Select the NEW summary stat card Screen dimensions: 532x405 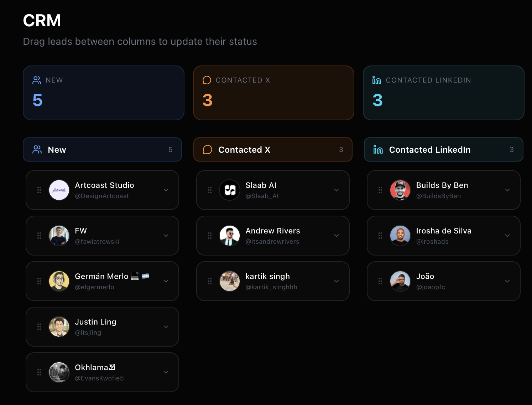(104, 93)
